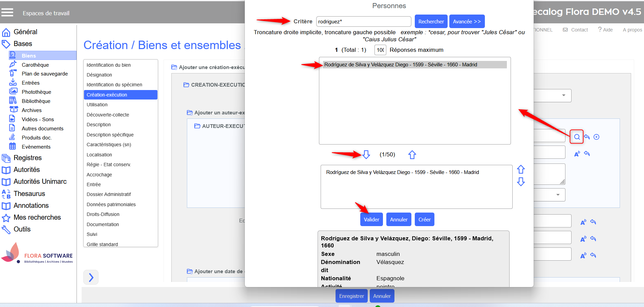This screenshot has height=307, width=644.
Task: Remove the selection with the up arrow beside (1/50)
Action: [x=412, y=155]
